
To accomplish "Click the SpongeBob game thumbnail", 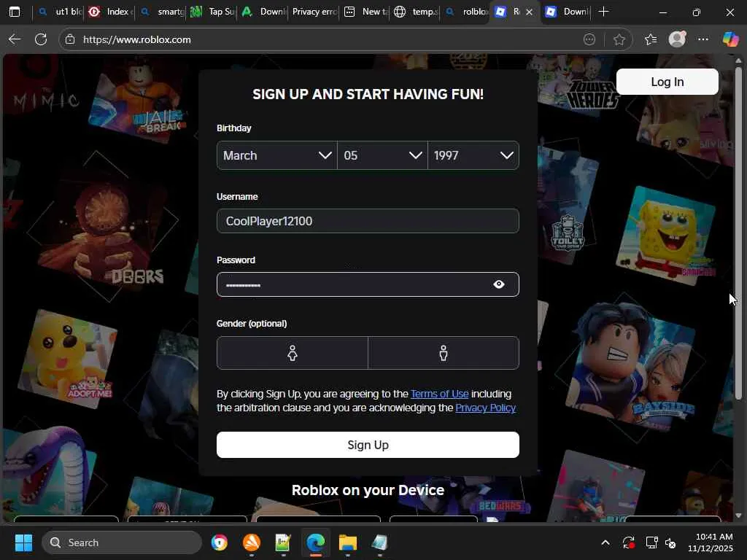I will tap(665, 236).
